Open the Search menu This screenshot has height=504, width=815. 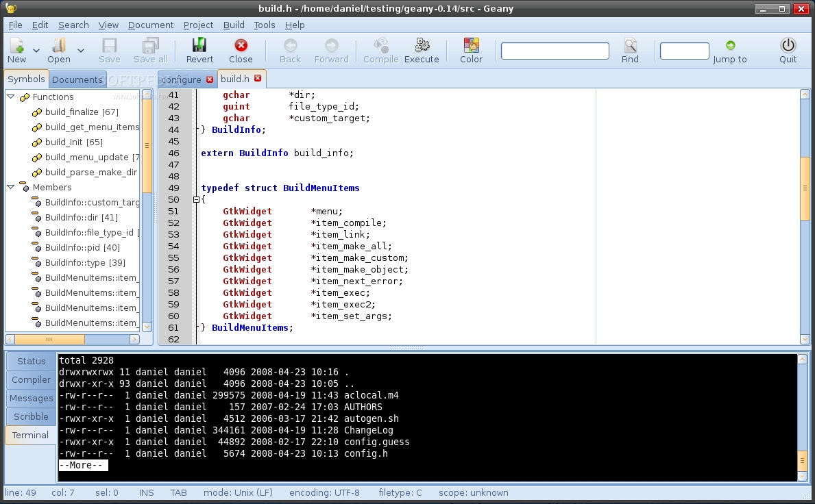point(73,25)
